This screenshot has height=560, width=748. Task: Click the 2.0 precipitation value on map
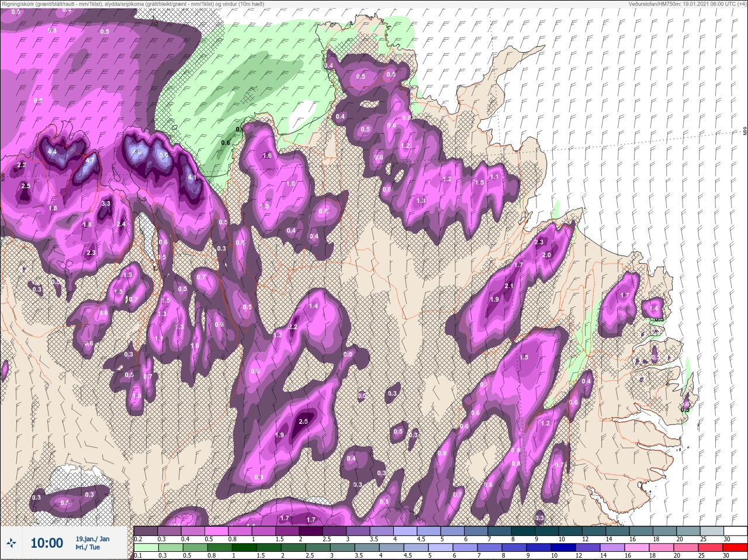point(546,255)
